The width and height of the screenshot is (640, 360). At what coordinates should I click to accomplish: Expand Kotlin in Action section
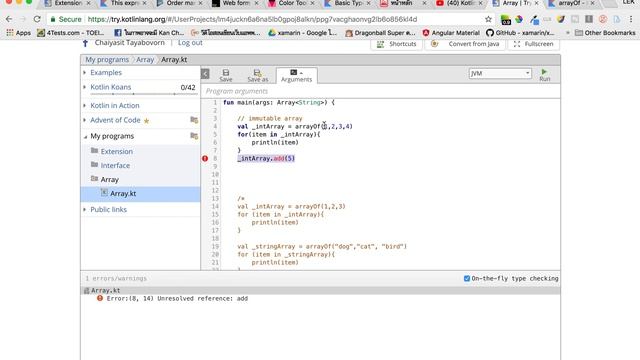pos(115,105)
